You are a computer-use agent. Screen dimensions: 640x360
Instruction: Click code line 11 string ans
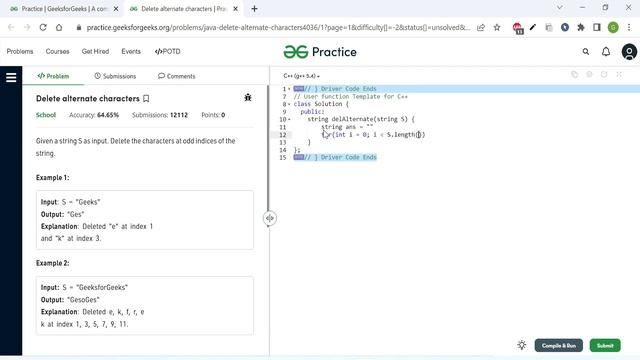[347, 127]
